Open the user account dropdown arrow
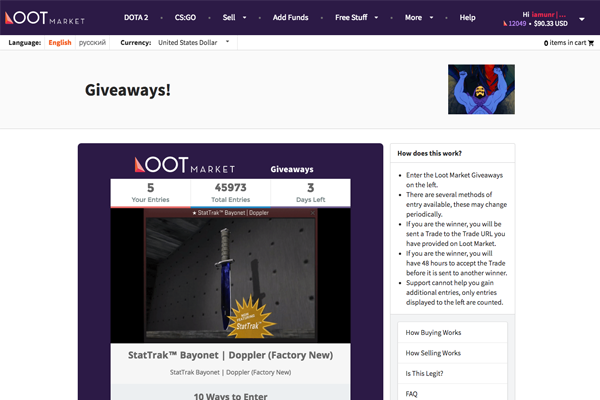Screen dimensions: 600x400 [x=582, y=19]
